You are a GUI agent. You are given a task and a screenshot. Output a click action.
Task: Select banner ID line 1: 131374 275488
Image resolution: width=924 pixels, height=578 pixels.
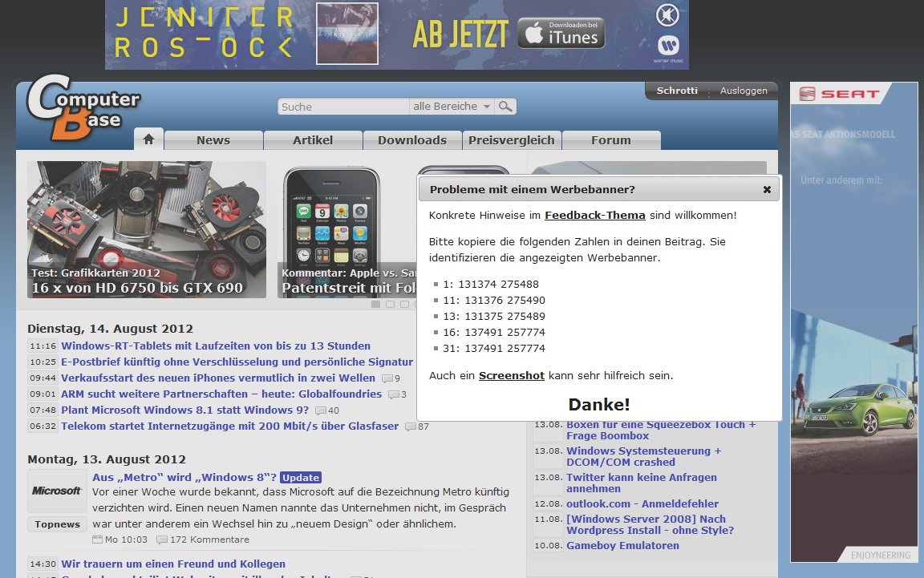pos(491,284)
